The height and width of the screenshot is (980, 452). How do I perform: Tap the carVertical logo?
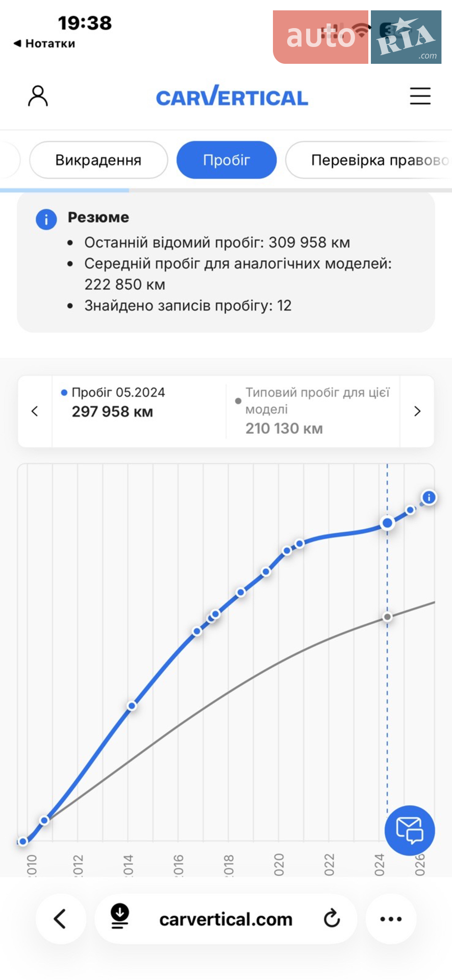(232, 96)
